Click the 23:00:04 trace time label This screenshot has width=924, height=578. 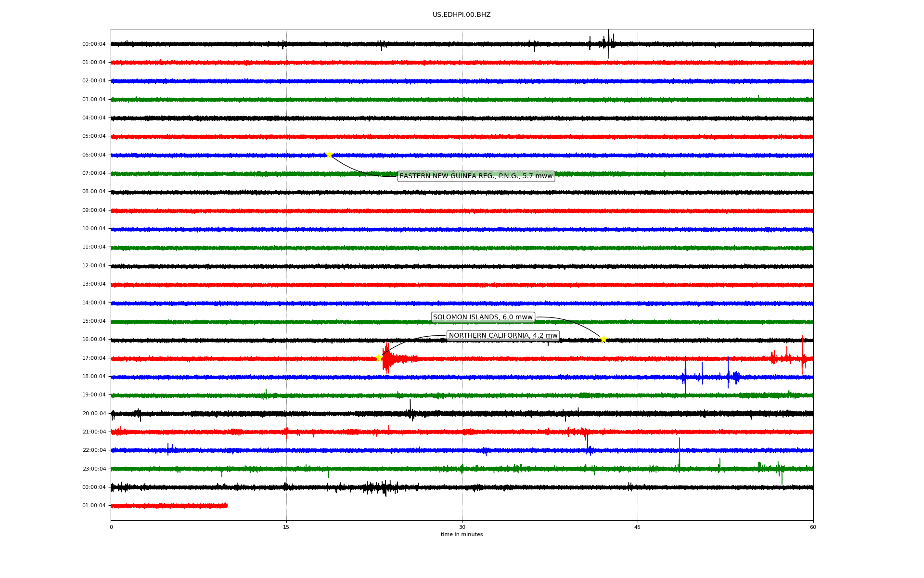[x=94, y=469]
